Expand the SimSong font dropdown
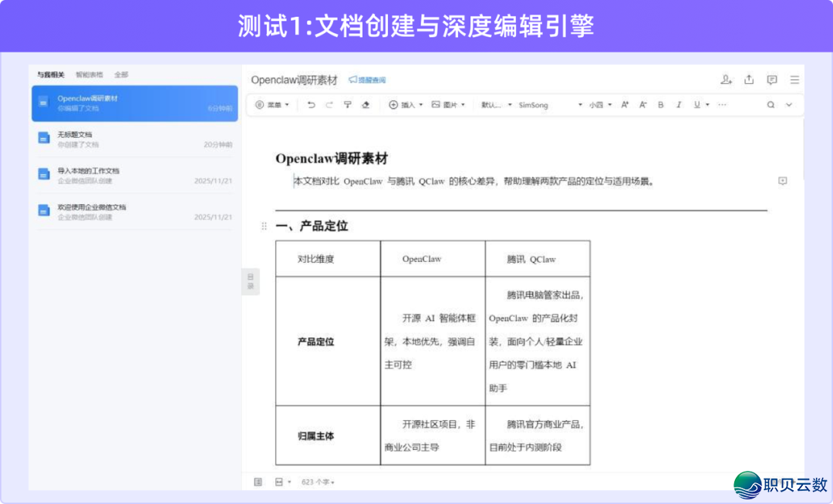The height and width of the screenshot is (504, 833). pyautogui.click(x=550, y=105)
